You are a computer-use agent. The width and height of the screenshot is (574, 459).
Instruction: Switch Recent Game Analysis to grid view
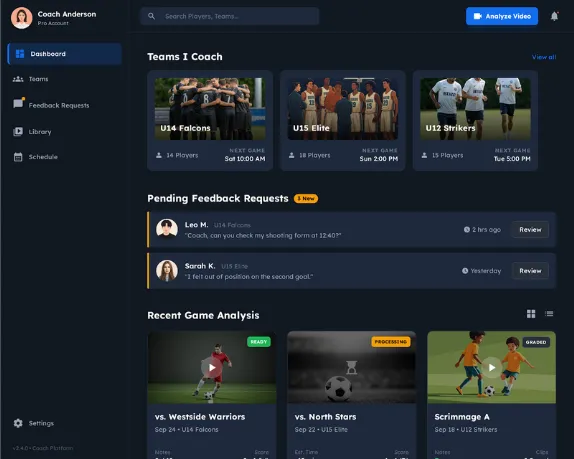point(531,314)
